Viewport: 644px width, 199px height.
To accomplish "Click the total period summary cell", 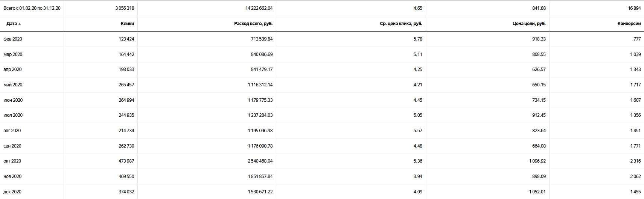I will [32, 8].
